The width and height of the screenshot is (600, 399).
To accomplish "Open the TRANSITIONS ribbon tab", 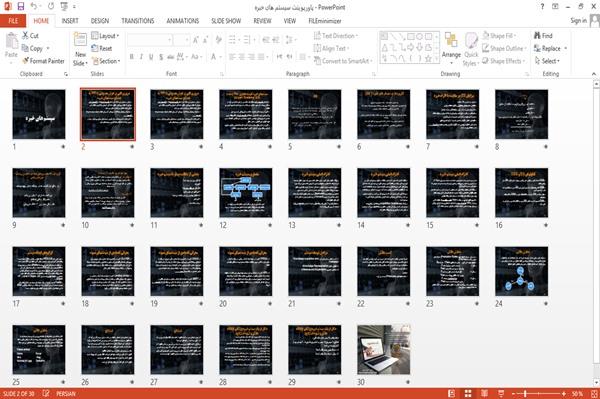I will point(138,21).
